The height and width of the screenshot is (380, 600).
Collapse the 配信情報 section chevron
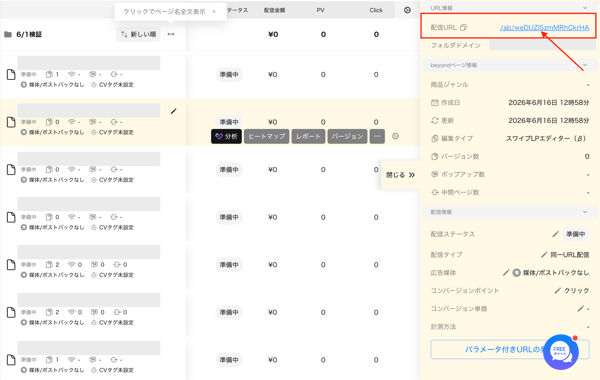coord(585,212)
